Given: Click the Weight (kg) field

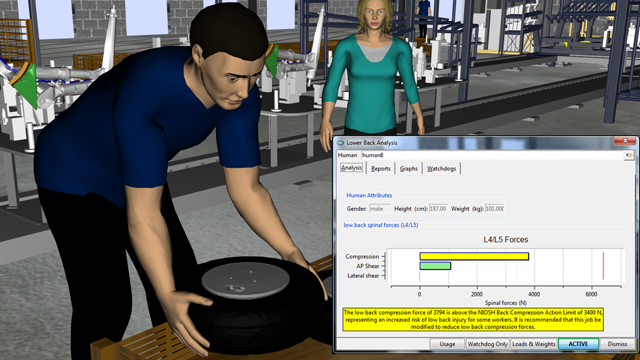Looking at the screenshot, I should coord(494,209).
